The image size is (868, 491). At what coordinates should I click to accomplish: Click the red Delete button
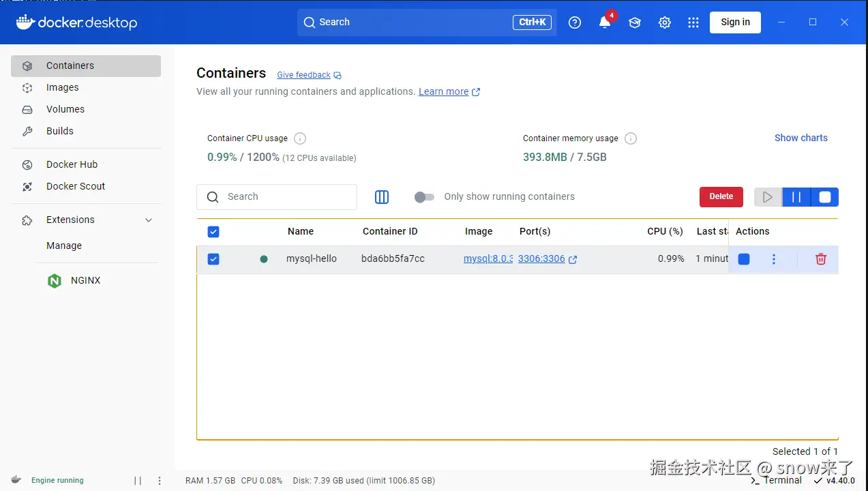click(x=721, y=197)
